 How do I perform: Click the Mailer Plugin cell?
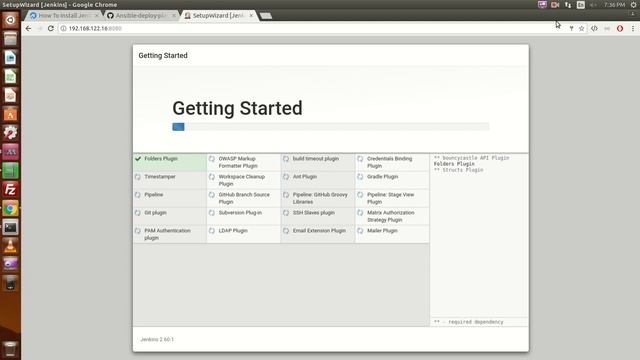coord(392,234)
